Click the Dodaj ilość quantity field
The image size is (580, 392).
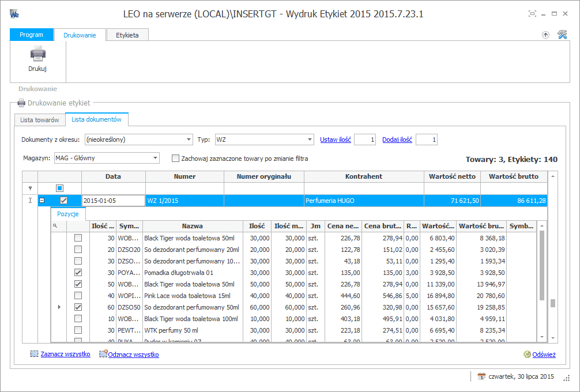pyautogui.click(x=427, y=140)
